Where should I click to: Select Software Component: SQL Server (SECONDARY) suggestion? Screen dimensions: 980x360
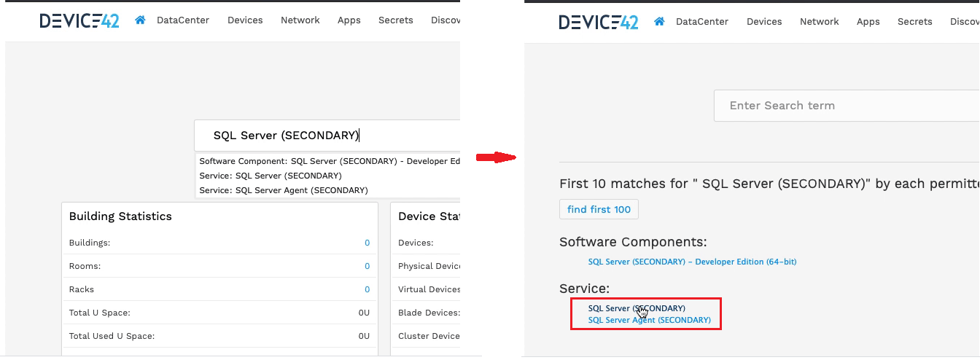coord(329,161)
